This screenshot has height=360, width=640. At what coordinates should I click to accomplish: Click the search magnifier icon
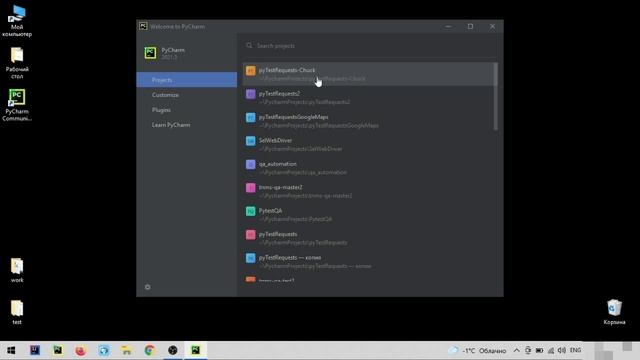249,45
